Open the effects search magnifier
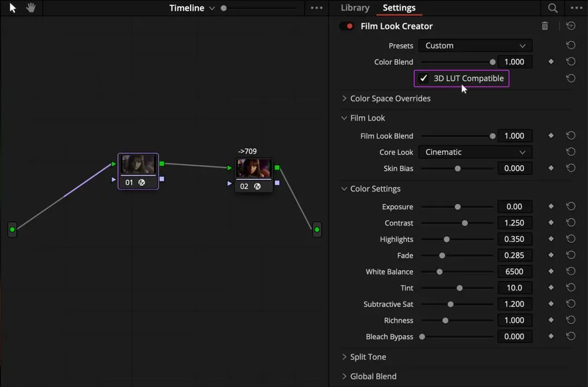This screenshot has height=387, width=588. tap(553, 8)
